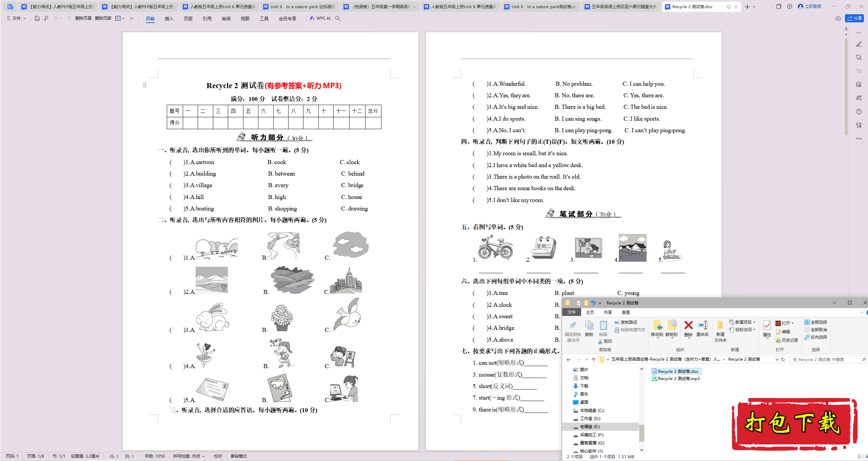Screen dimensions: 868x461
Task: Launch WPS AI assistant
Action: (320, 18)
